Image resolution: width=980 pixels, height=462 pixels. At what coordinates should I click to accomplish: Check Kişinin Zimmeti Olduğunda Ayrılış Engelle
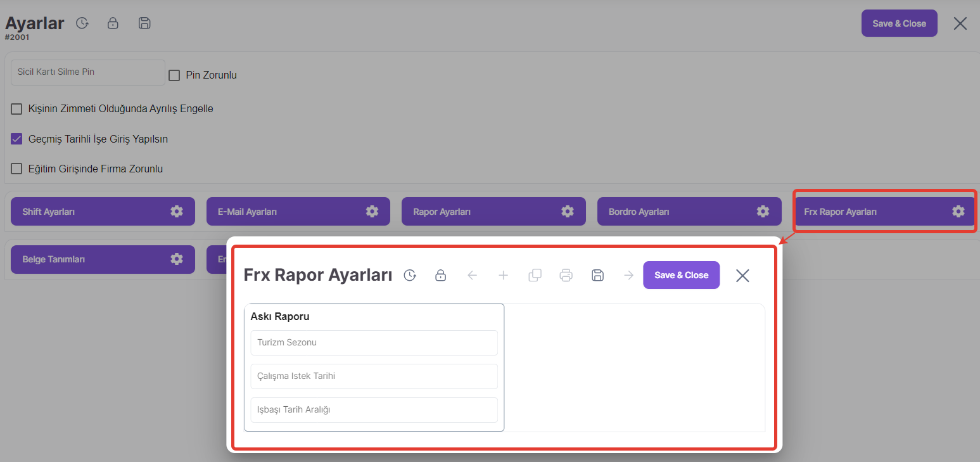click(x=17, y=109)
